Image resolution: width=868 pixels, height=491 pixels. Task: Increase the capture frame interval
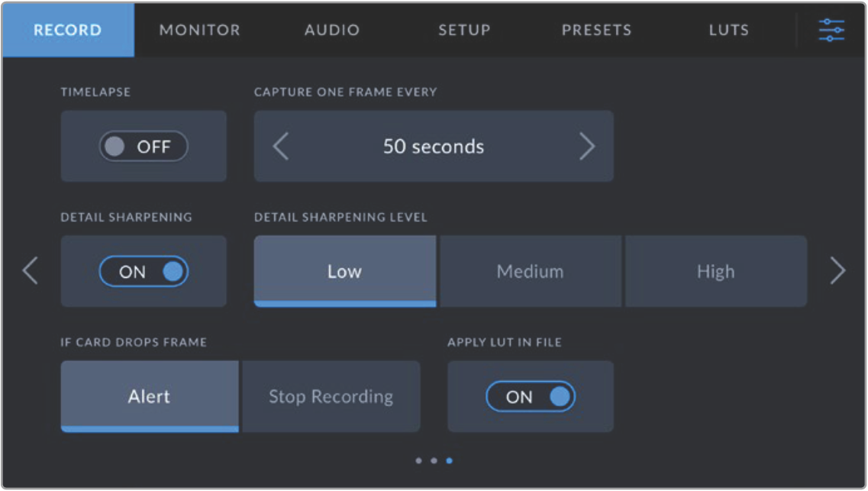[x=586, y=146]
